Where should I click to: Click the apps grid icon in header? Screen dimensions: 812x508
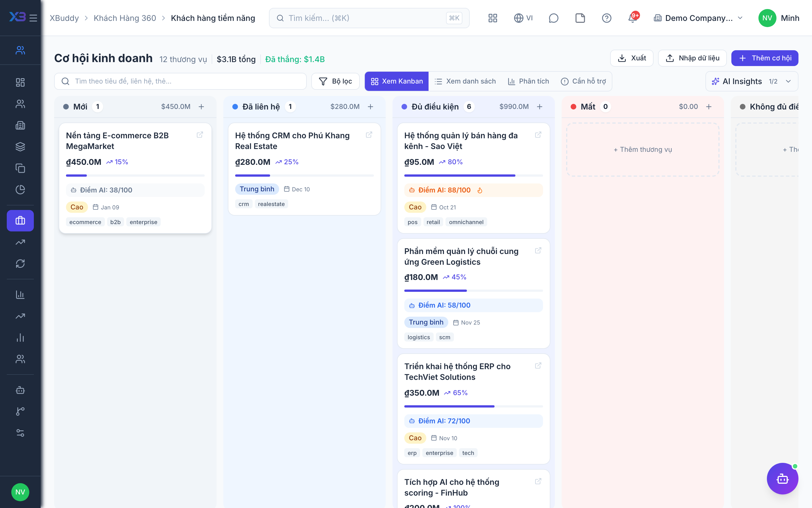click(493, 18)
